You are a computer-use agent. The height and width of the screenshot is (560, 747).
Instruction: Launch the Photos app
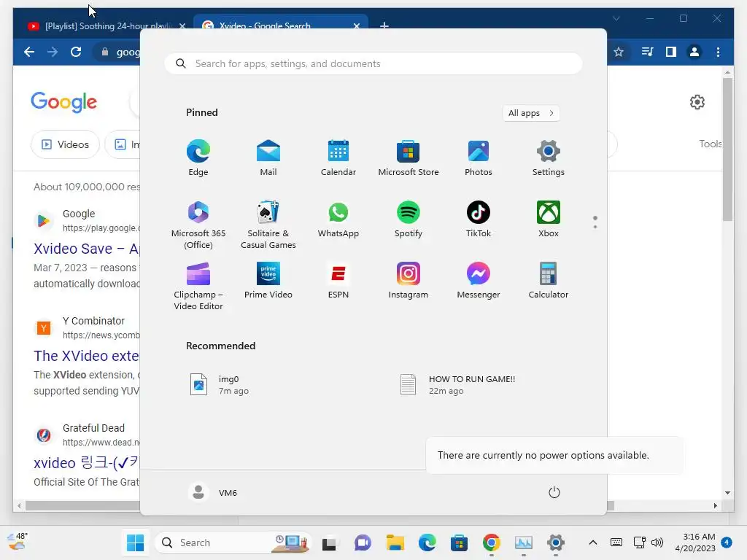tap(479, 157)
